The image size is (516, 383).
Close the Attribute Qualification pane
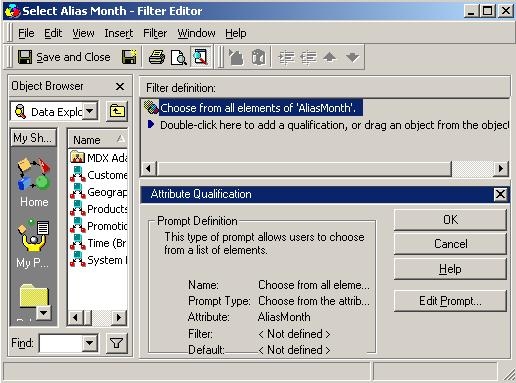[x=500, y=194]
